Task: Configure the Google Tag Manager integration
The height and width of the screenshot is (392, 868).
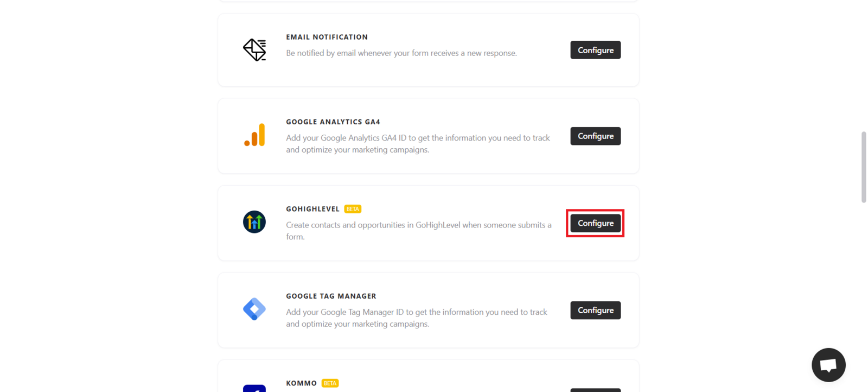Action: pyautogui.click(x=595, y=311)
